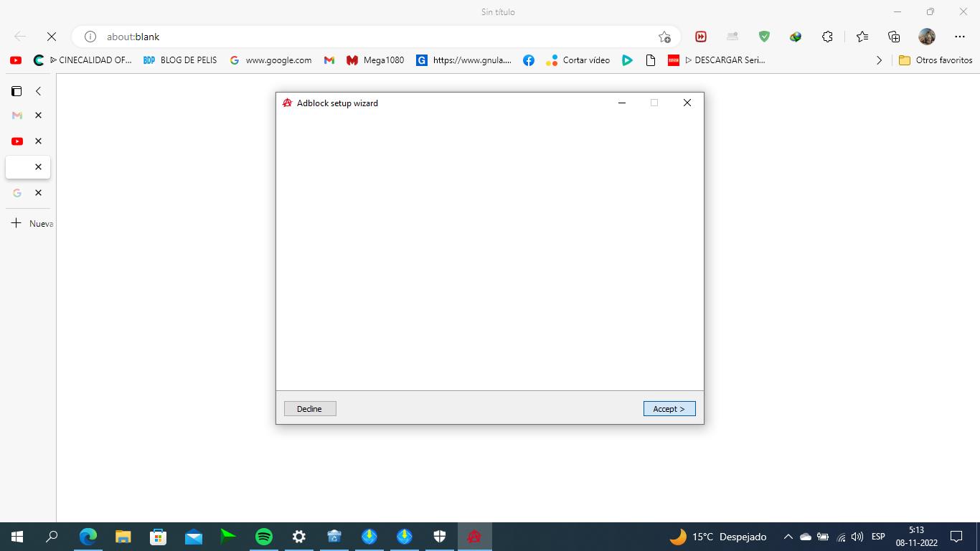Image resolution: width=980 pixels, height=551 pixels.
Task: Expand the hidden favorites bar overflow chevron
Action: click(879, 60)
